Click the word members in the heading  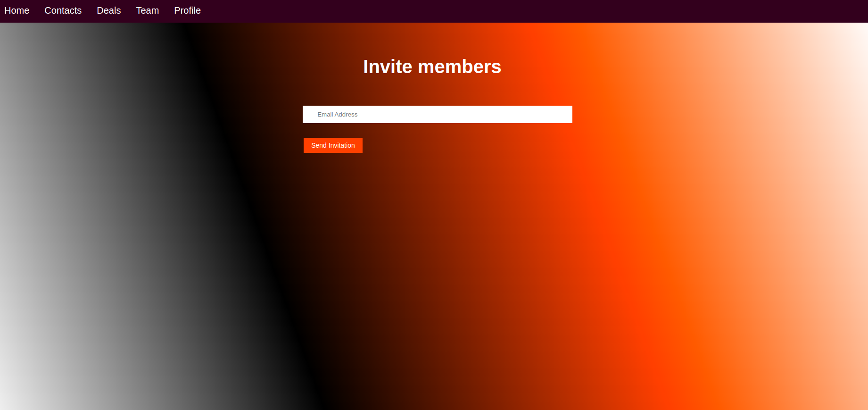[x=459, y=67]
